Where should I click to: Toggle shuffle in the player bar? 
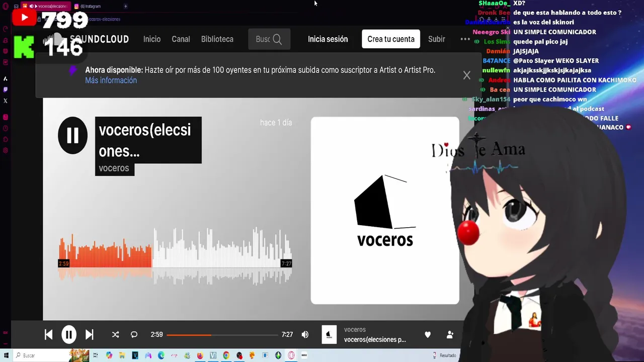coord(115,334)
